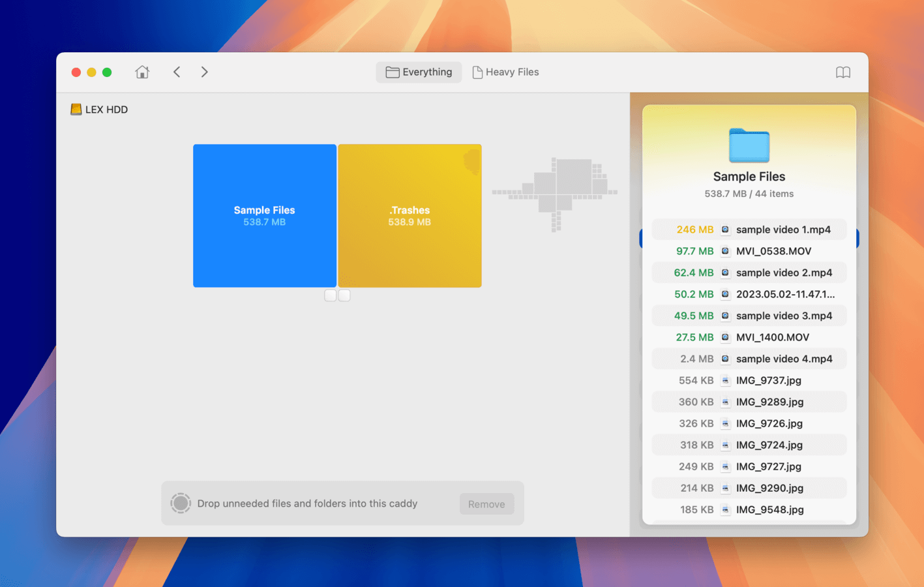Viewport: 924px width, 587px height.
Task: Click file icon beside sample video 2.mp4
Action: (x=725, y=273)
